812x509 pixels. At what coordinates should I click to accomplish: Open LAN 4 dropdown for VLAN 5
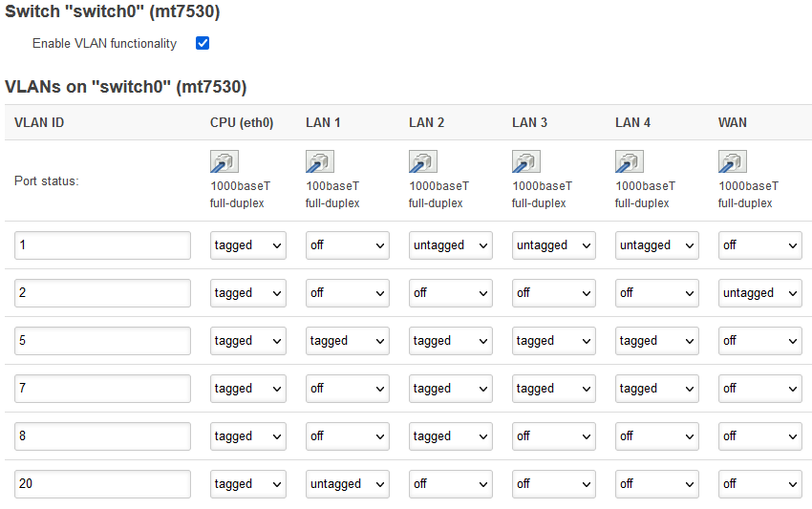pyautogui.click(x=656, y=341)
